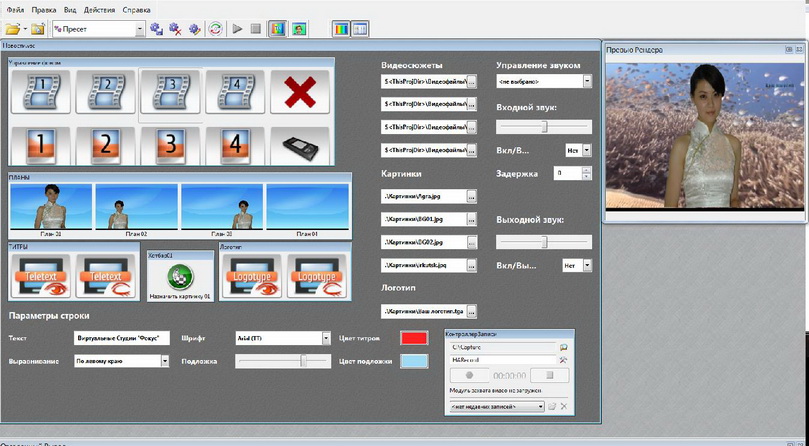
Task: Select picture 1 orange-blue button
Action: coord(41,144)
